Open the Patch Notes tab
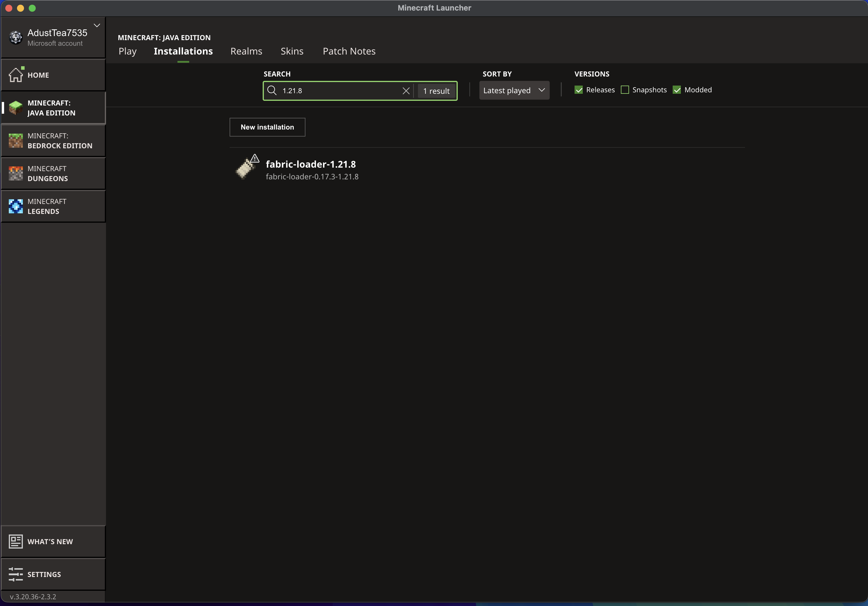 [348, 51]
